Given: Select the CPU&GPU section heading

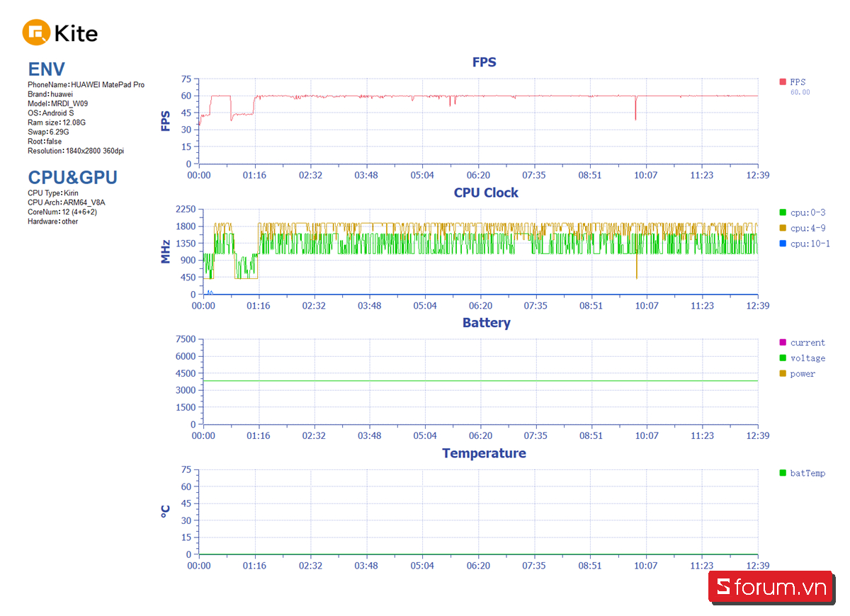Looking at the screenshot, I should pyautogui.click(x=73, y=177).
